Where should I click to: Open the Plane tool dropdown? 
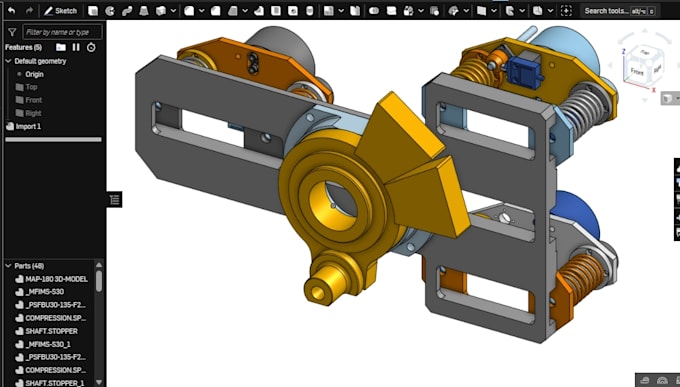(x=494, y=11)
